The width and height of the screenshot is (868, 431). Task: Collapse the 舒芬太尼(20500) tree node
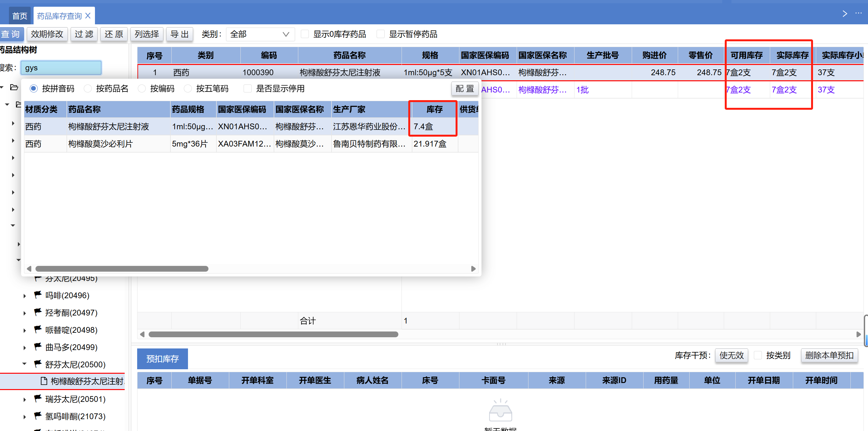[24, 364]
